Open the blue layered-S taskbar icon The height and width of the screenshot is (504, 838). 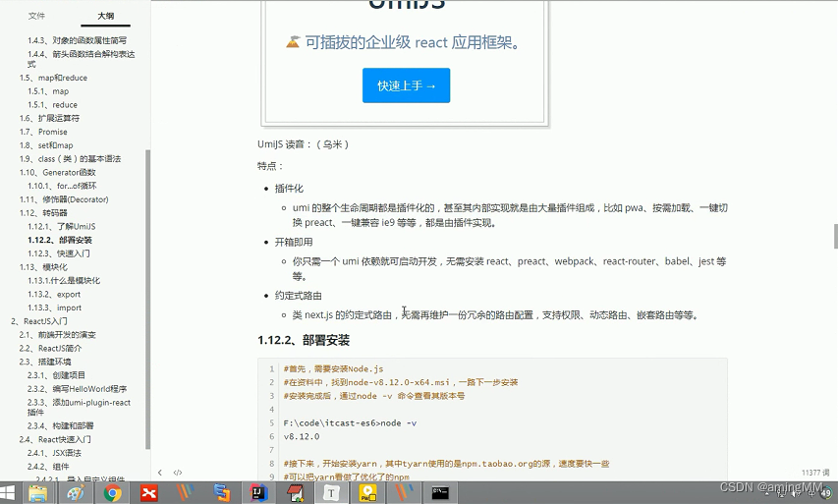point(222,493)
